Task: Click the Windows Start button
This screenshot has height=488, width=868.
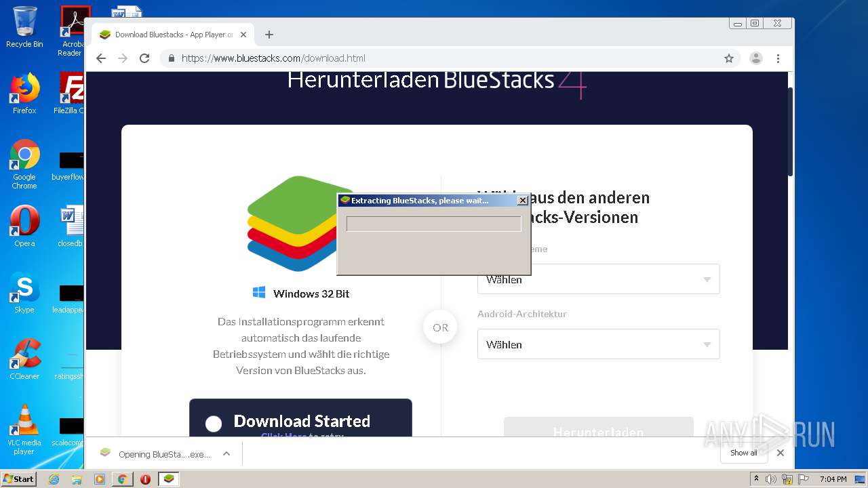Action: click(18, 479)
